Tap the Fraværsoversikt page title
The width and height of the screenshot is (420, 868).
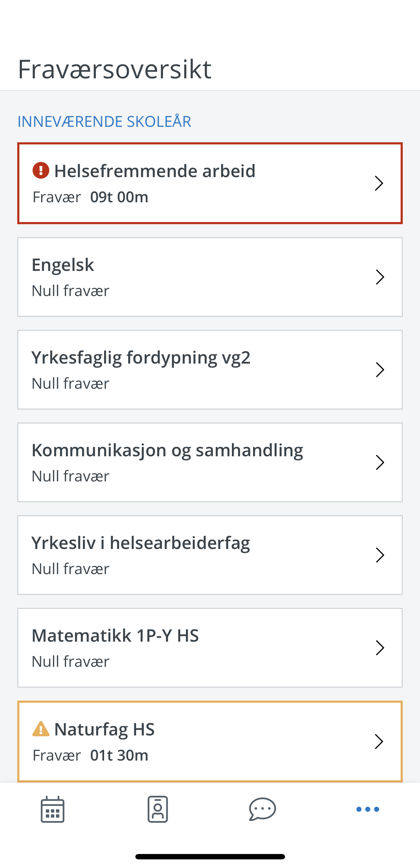115,69
